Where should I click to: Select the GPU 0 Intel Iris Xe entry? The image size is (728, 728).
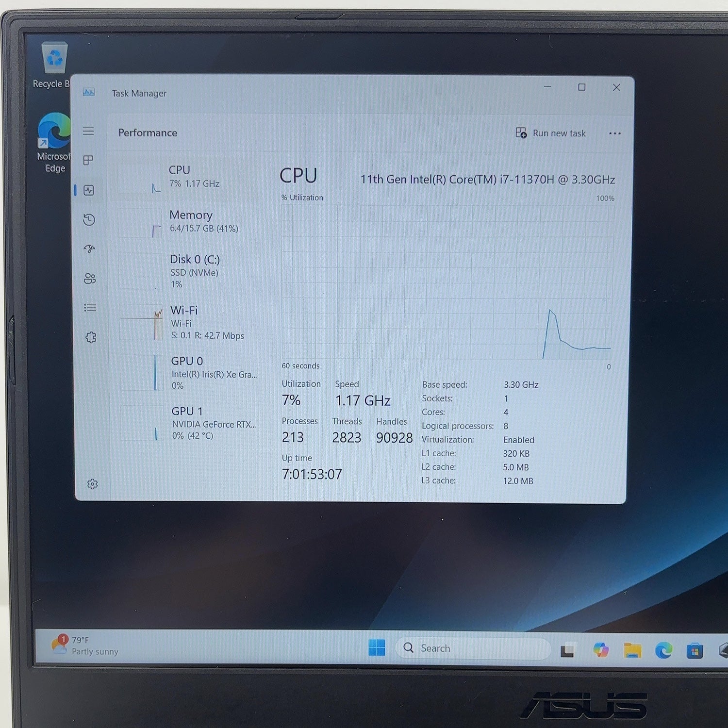(189, 373)
